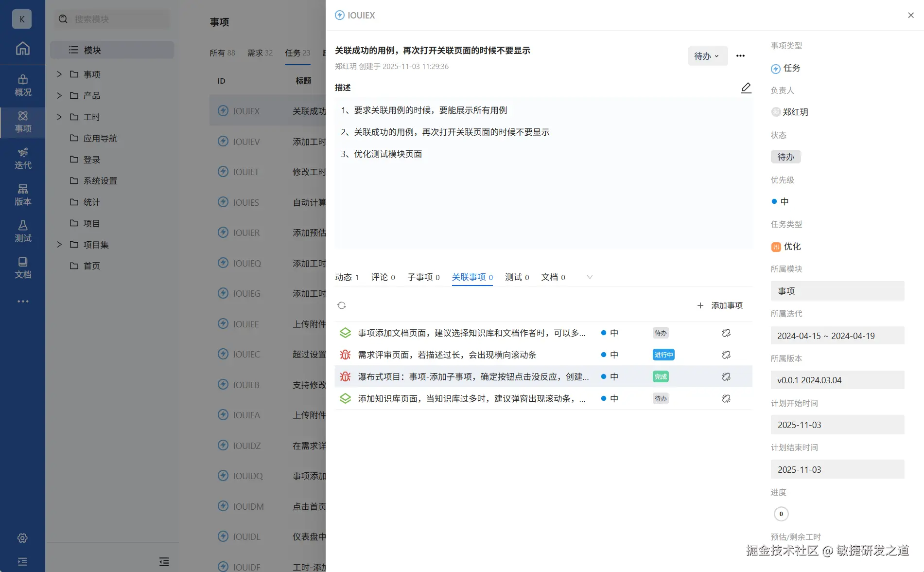Image resolution: width=924 pixels, height=572 pixels.
Task: Select the 所有 88 filter tab
Action: pos(222,53)
